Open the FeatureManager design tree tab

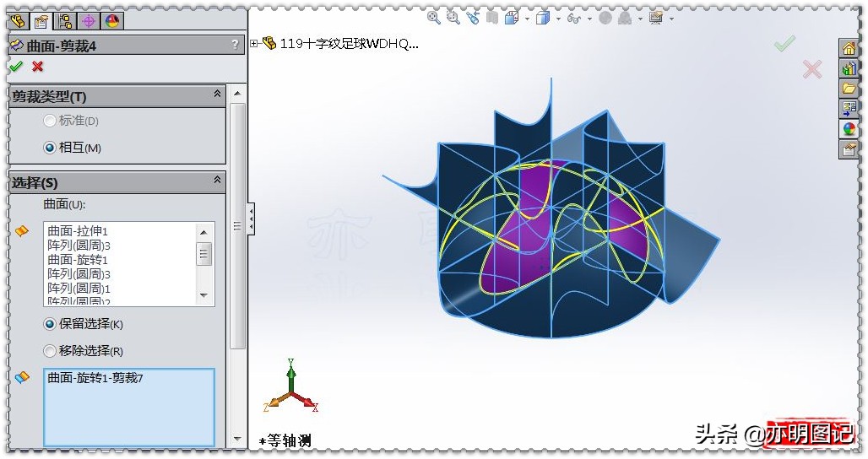pyautogui.click(x=19, y=22)
